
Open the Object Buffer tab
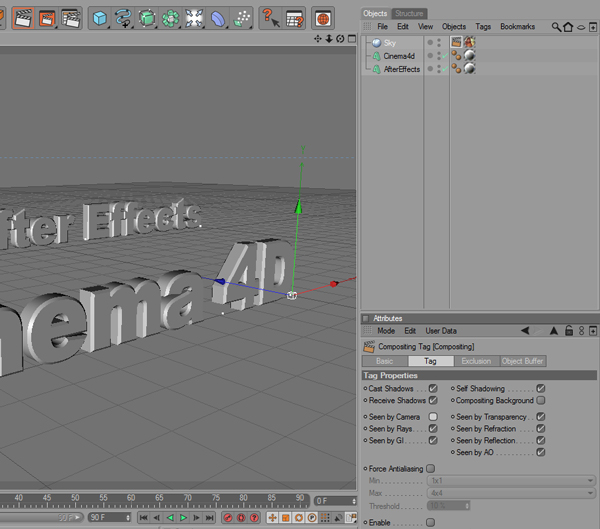[x=522, y=361]
